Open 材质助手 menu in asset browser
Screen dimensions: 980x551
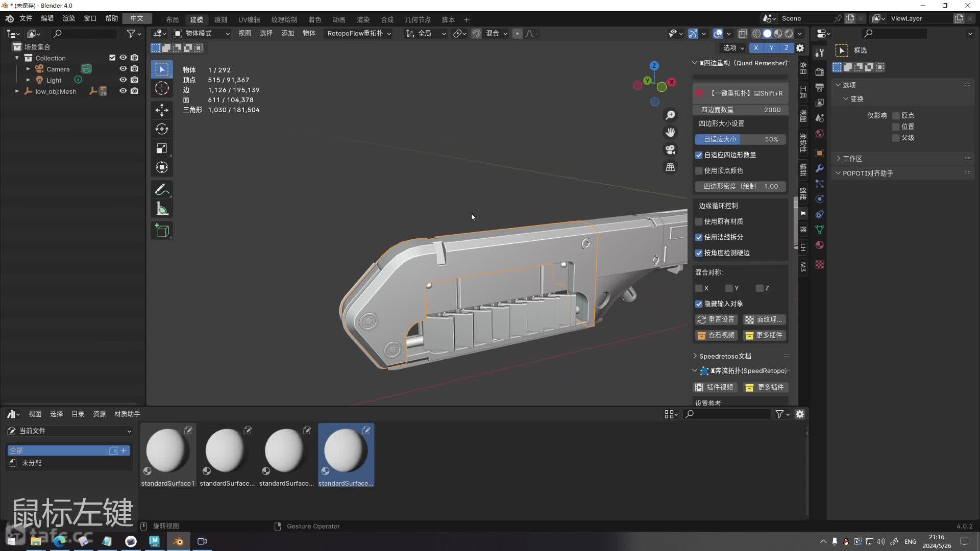tap(127, 414)
